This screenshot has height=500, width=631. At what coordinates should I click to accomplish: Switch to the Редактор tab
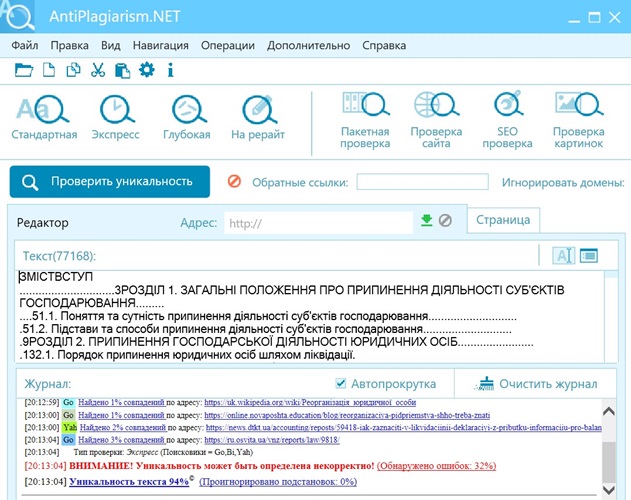pos(42,223)
